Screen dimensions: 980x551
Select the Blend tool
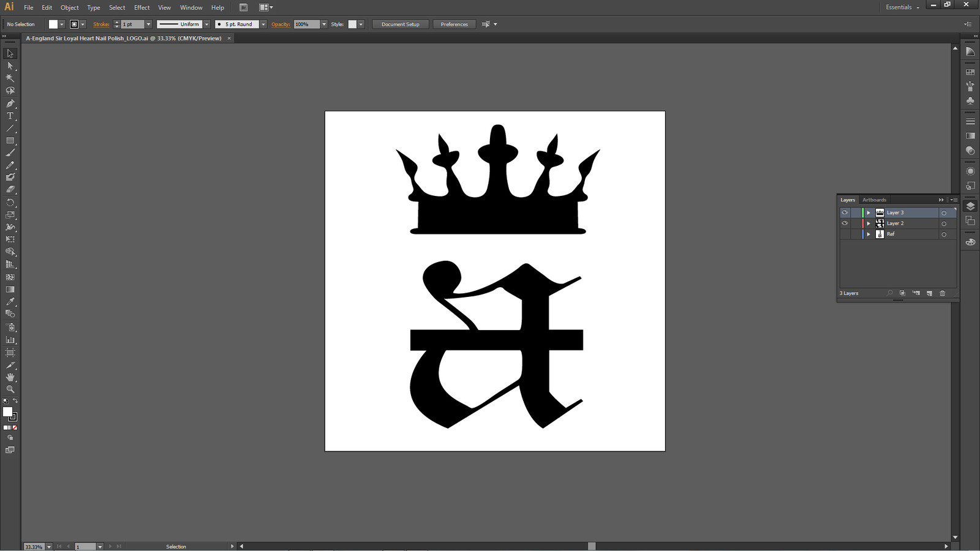click(x=10, y=314)
